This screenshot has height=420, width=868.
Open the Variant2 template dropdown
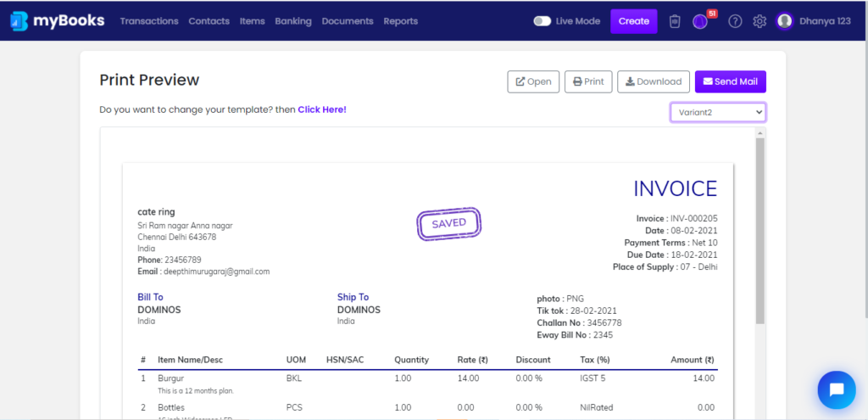718,112
